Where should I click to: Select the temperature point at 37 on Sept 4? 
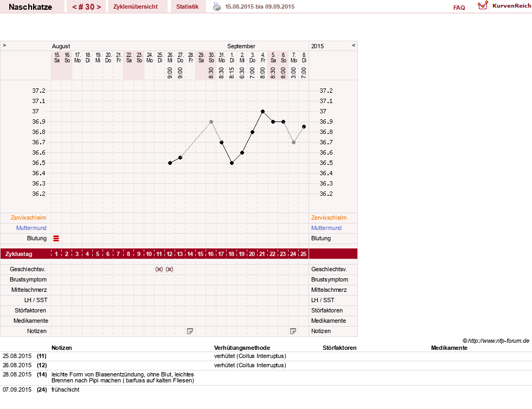262,111
